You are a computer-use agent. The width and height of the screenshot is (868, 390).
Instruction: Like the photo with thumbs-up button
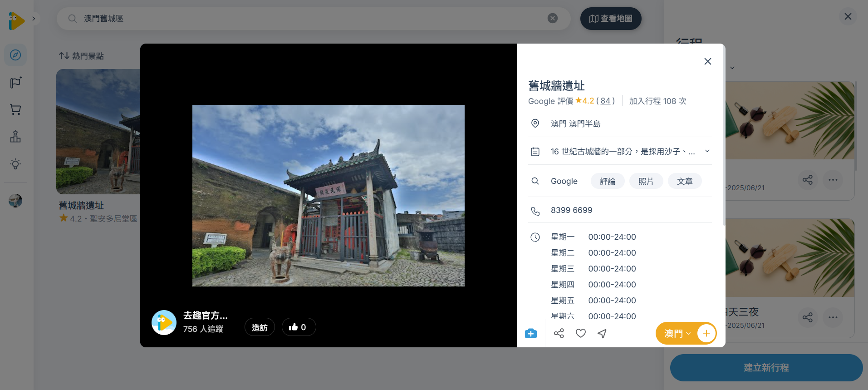click(x=299, y=327)
